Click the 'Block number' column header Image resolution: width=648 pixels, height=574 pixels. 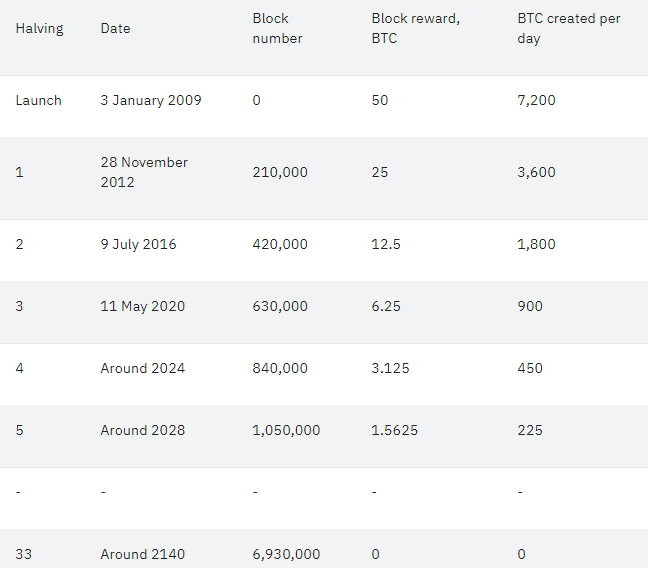pyautogui.click(x=277, y=29)
